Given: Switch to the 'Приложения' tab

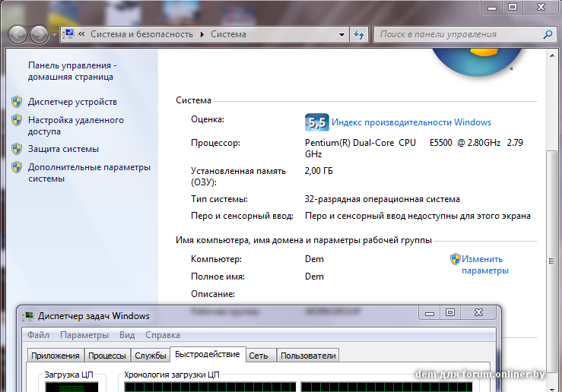Looking at the screenshot, I should pyautogui.click(x=56, y=356).
